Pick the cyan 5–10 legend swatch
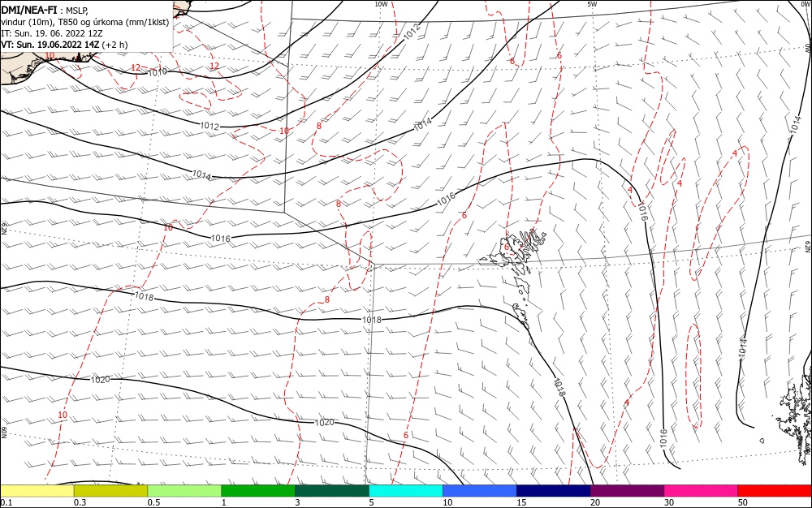This screenshot has width=812, height=508. 406,491
